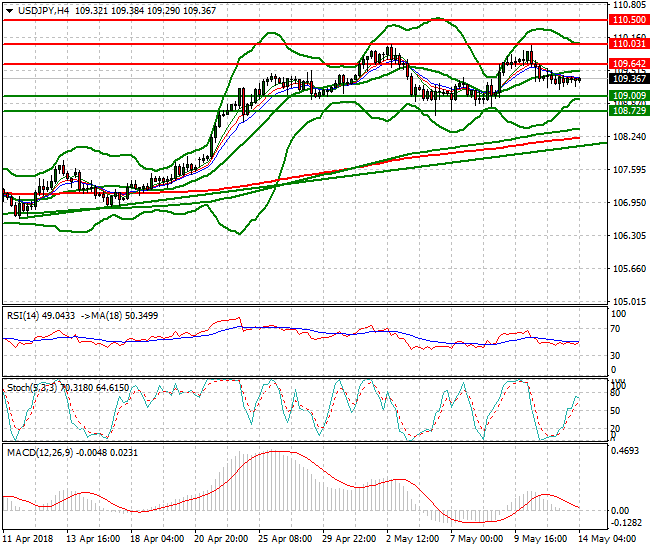Click the 0.4693 MACD scale value

point(625,451)
